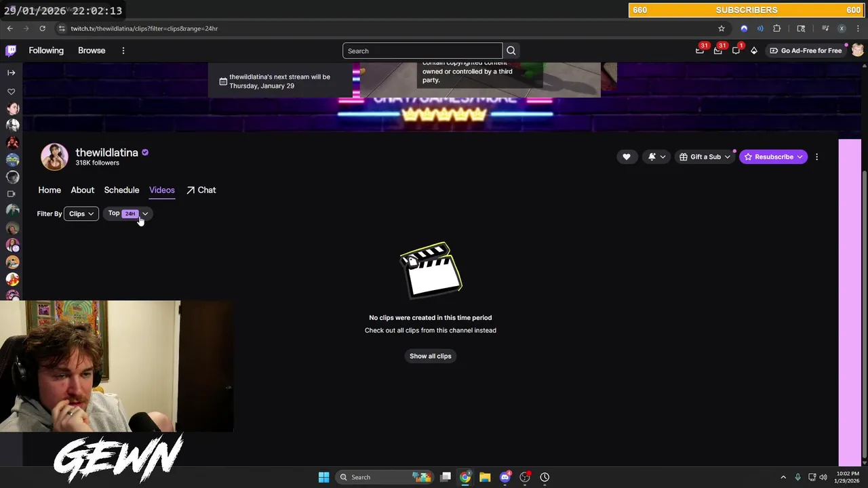Reload the page with refresh icon
The height and width of the screenshot is (488, 868).
click(x=42, y=28)
